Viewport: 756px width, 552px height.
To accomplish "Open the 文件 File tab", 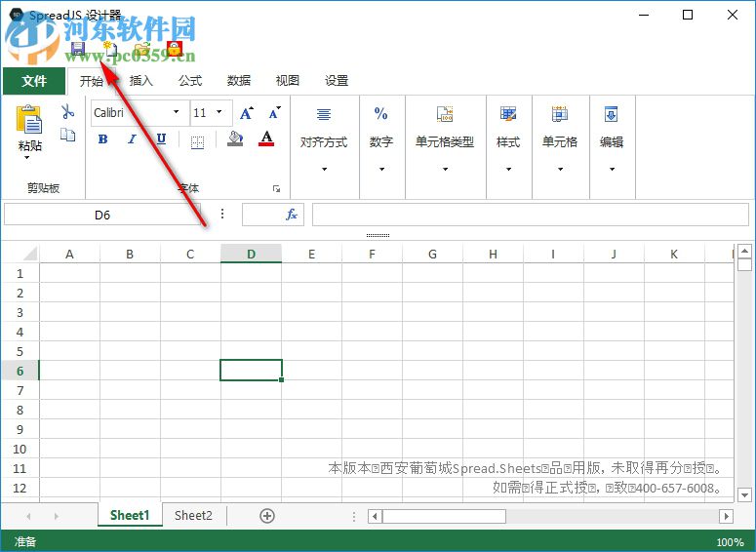I will (34, 81).
